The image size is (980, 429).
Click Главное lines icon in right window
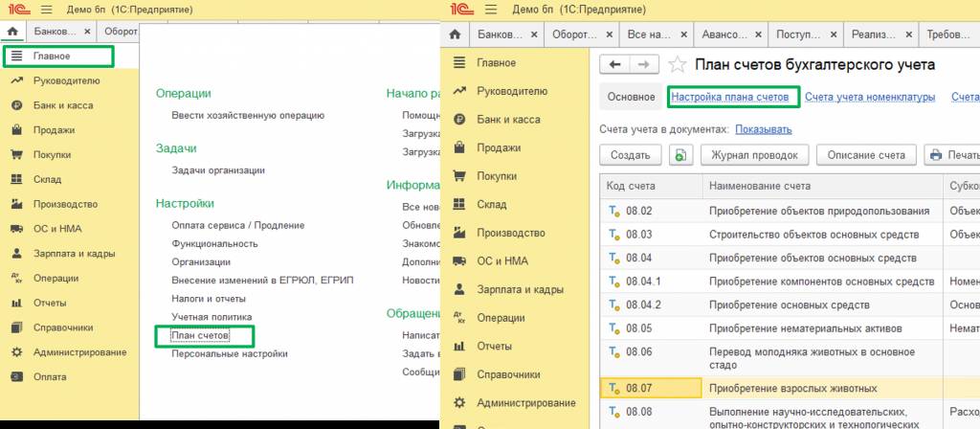(459, 62)
